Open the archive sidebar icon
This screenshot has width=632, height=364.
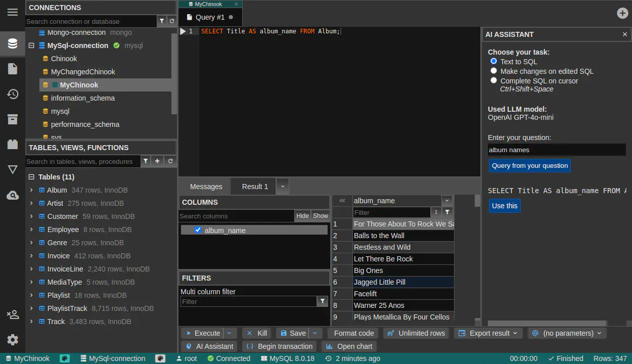pos(13,119)
